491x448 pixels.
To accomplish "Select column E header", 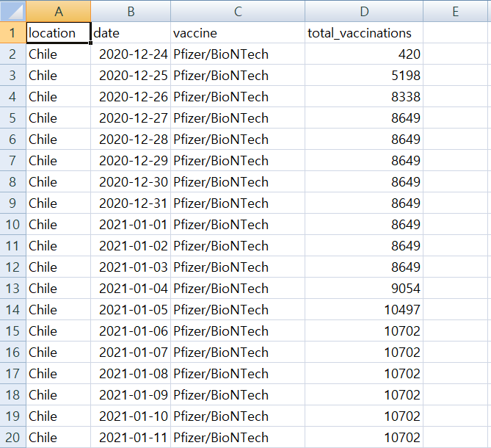I will click(x=457, y=11).
